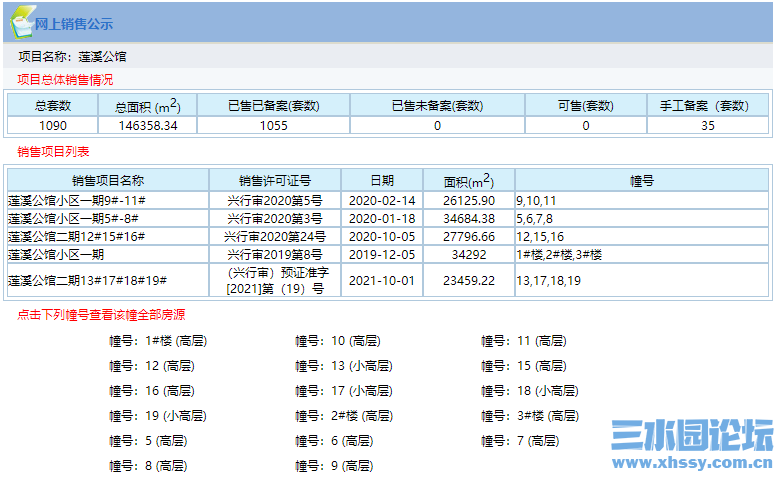View listings for 幢号: 16 (高层)
This screenshot has width=779, height=481.
point(152,391)
